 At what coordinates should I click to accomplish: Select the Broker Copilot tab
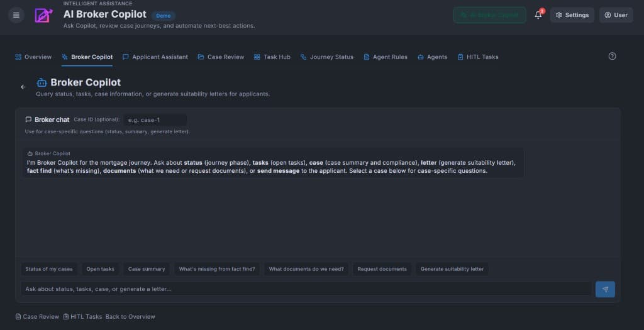point(87,57)
